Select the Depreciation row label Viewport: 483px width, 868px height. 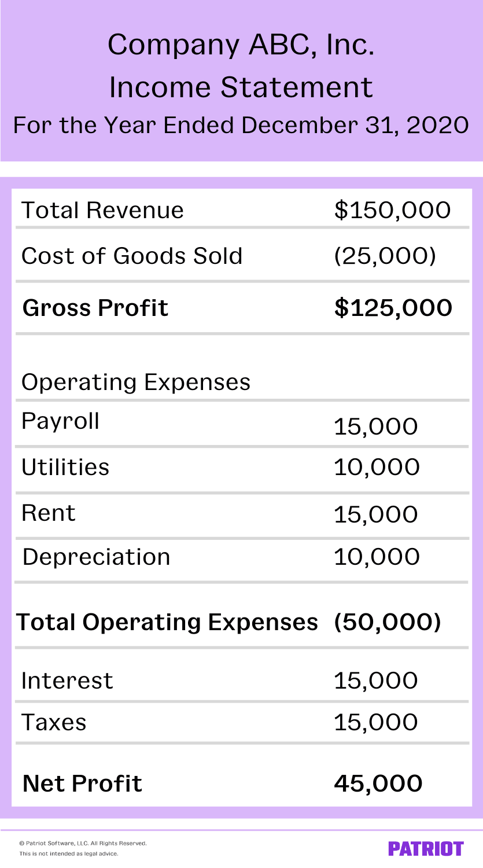click(x=97, y=557)
